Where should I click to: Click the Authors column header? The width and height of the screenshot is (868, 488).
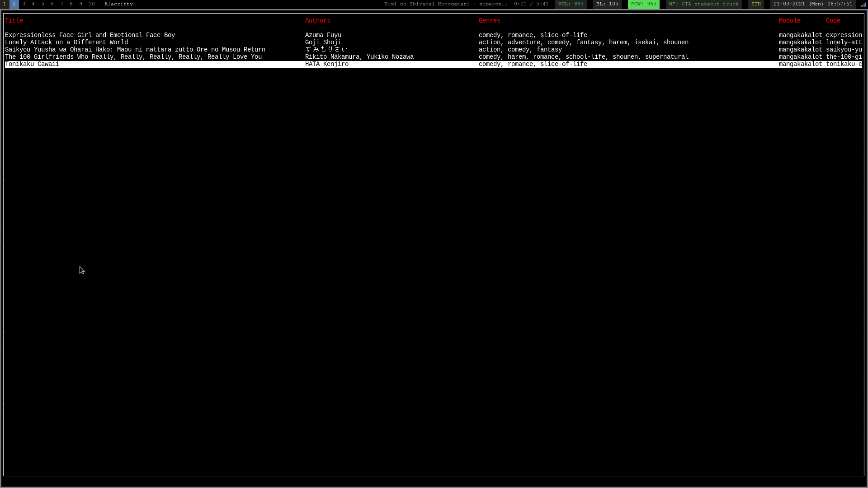(317, 21)
